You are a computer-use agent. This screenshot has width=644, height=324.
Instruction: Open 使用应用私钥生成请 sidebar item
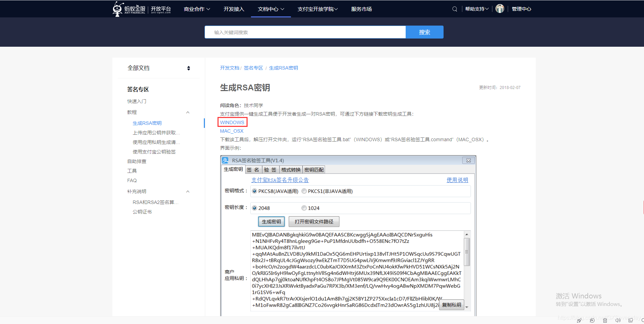pyautogui.click(x=156, y=142)
